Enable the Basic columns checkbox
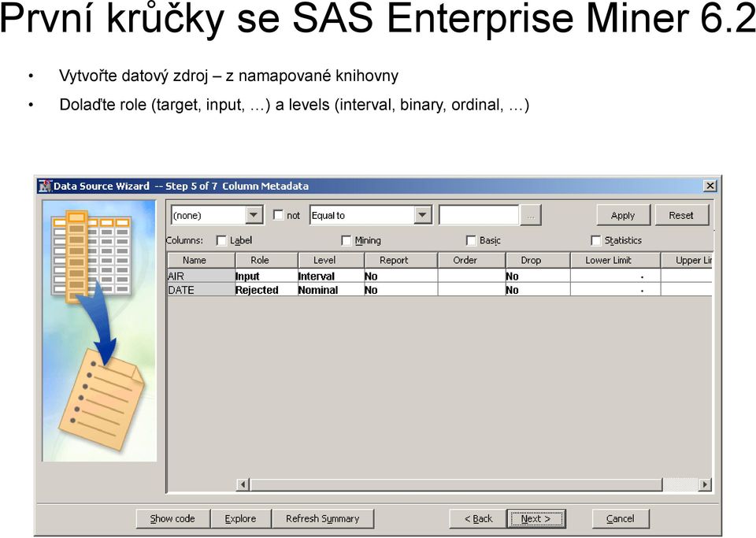The height and width of the screenshot is (538, 756). click(x=471, y=240)
